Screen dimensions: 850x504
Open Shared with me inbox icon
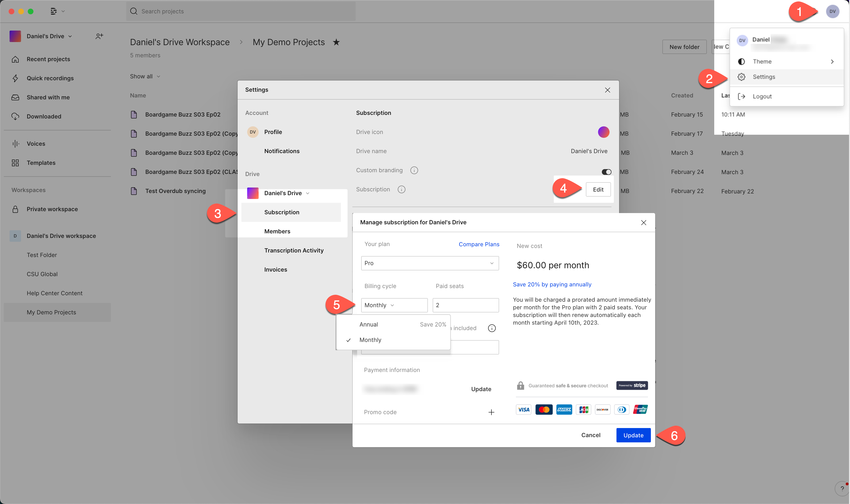(15, 97)
